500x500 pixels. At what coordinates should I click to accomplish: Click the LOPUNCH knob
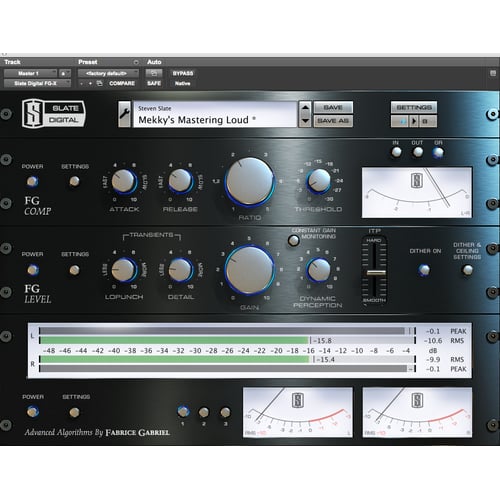[124, 270]
